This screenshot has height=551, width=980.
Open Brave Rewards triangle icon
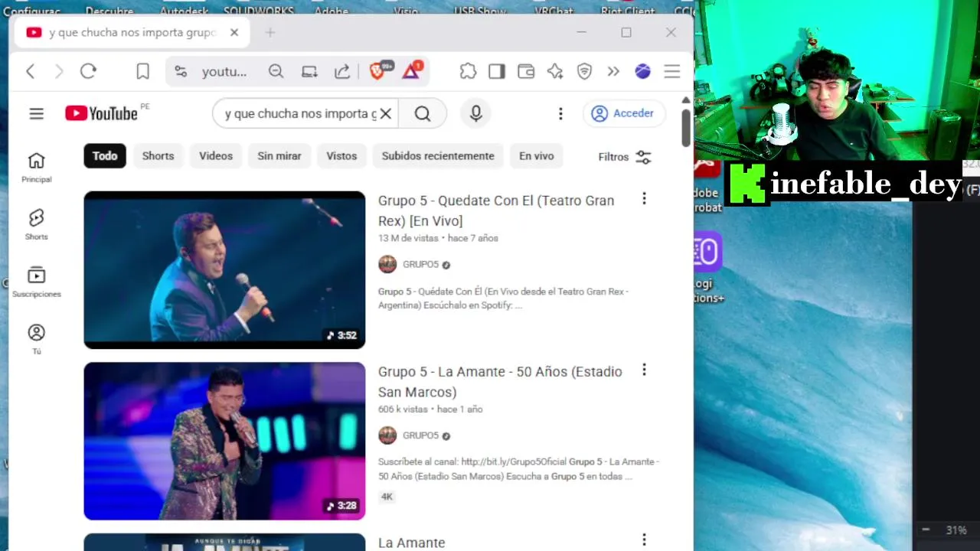[x=412, y=70]
